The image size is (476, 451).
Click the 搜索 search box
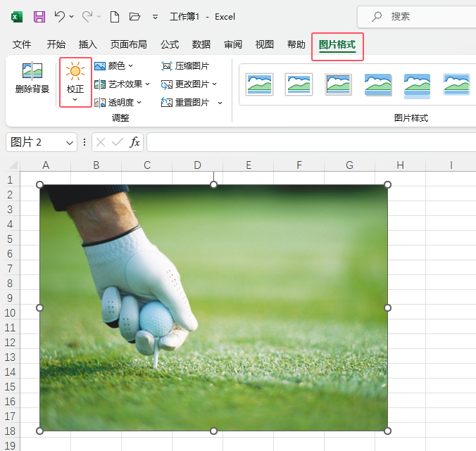[x=417, y=17]
